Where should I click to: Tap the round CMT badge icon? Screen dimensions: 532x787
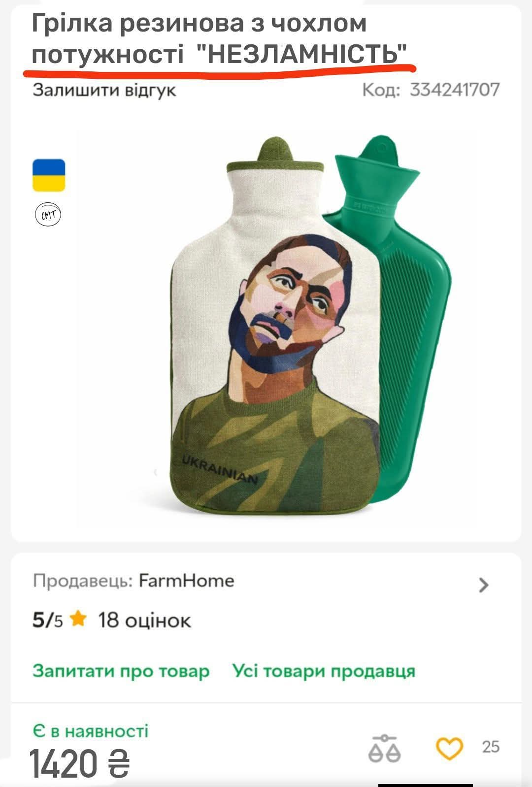click(x=48, y=214)
